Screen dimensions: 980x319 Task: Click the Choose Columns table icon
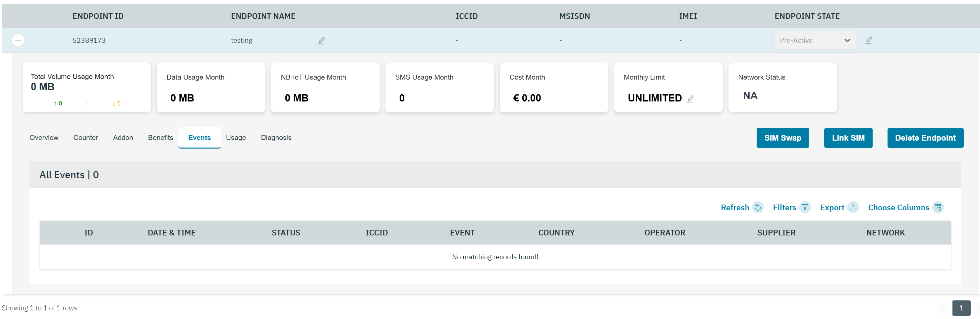tap(938, 208)
